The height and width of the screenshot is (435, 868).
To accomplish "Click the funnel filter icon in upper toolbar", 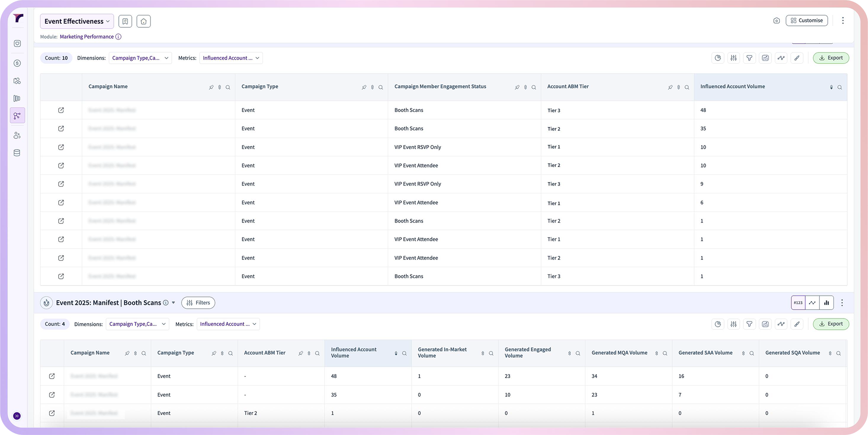I will point(749,58).
